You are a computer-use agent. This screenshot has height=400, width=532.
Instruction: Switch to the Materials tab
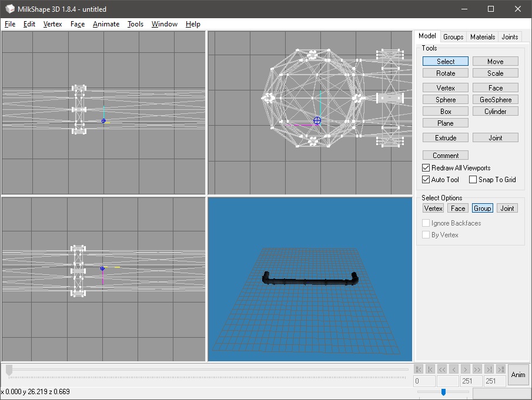(483, 37)
